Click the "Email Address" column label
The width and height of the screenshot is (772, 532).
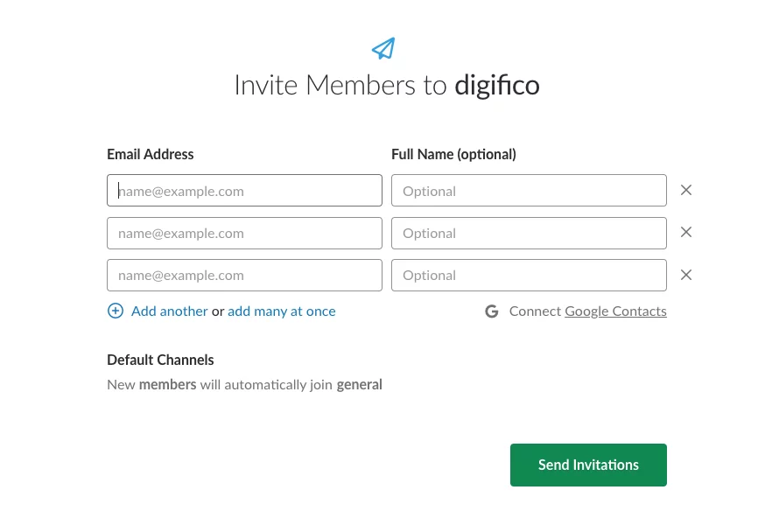(151, 154)
